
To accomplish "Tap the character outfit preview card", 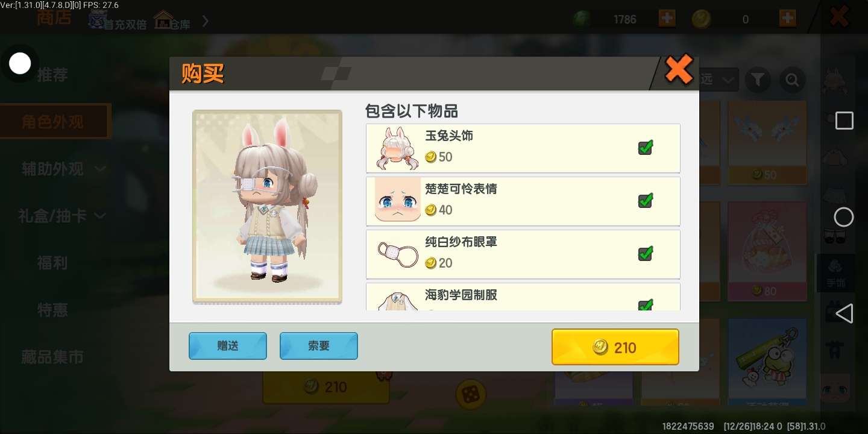I will (267, 207).
